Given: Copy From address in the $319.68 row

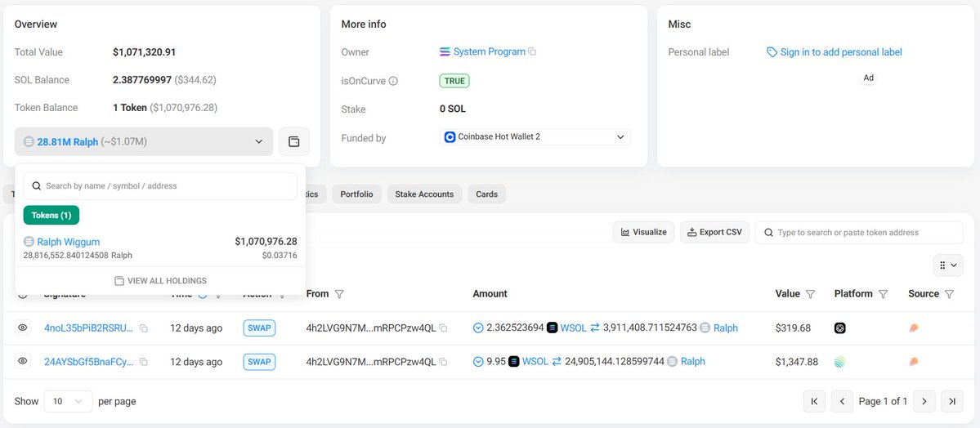Looking at the screenshot, I should point(443,328).
